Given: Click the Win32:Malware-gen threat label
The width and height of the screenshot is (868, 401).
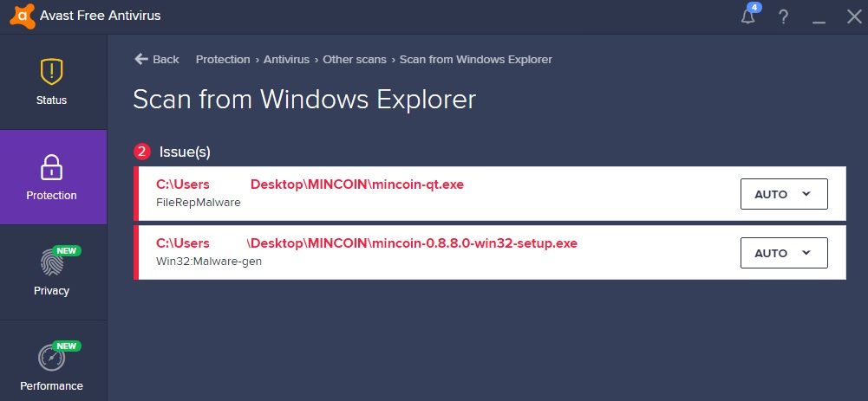Looking at the screenshot, I should tap(209, 261).
